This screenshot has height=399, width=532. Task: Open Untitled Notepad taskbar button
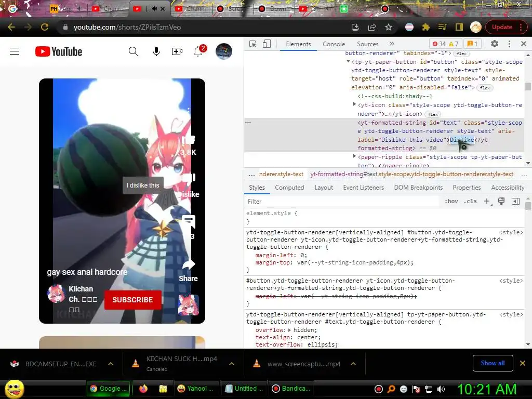(244, 389)
